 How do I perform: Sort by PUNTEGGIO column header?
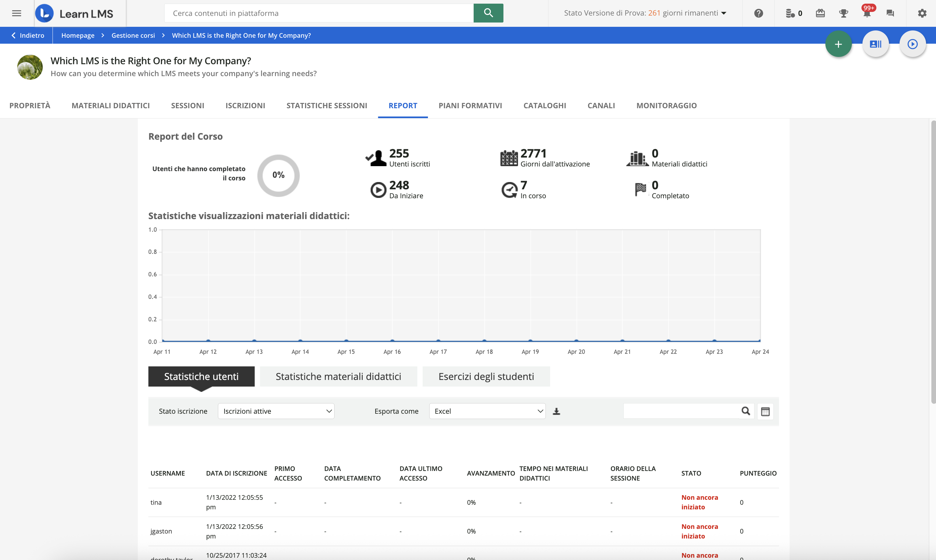point(758,473)
